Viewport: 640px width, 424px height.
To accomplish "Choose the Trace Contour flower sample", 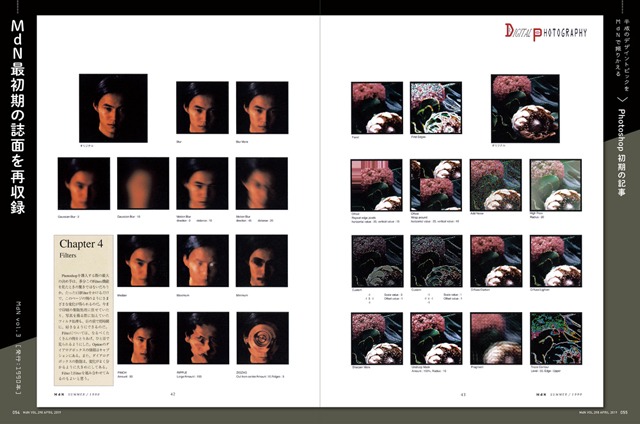I will click(555, 338).
